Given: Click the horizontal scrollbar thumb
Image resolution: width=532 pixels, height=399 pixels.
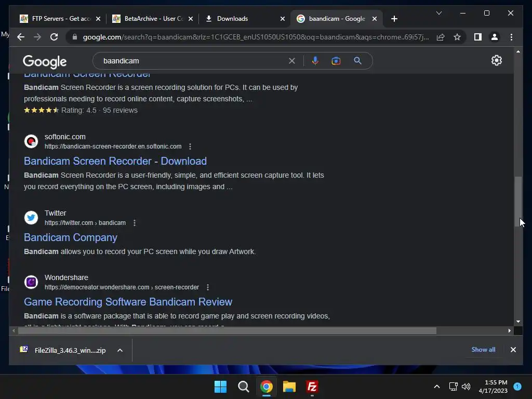Looking at the screenshot, I should pos(227,330).
